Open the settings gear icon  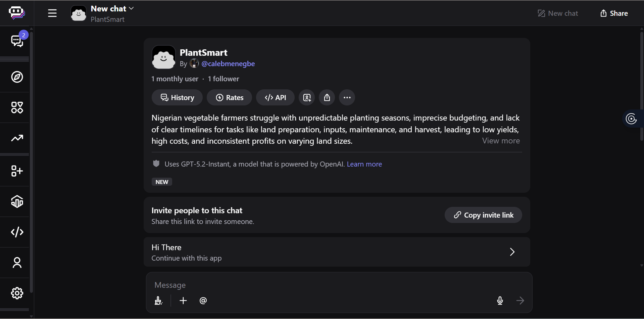(x=17, y=293)
